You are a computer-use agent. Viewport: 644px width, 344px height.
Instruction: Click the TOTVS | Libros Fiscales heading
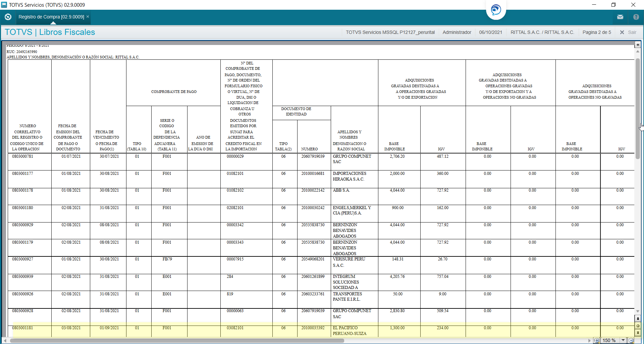point(50,32)
